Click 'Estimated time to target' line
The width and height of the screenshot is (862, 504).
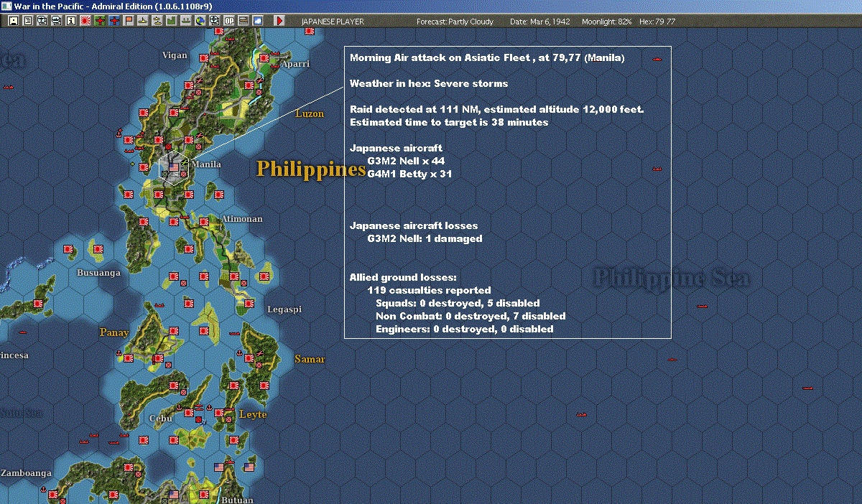pyautogui.click(x=449, y=122)
